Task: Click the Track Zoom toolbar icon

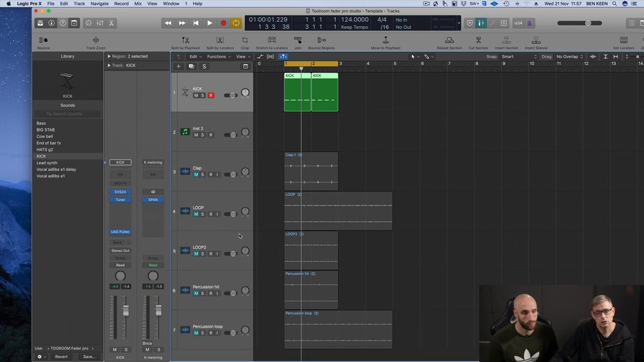Action: click(x=96, y=40)
